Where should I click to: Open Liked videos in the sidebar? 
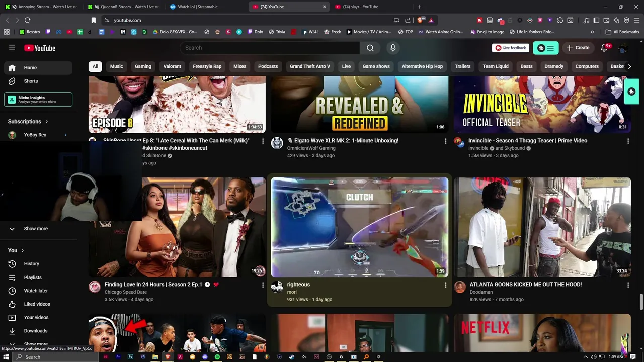[x=38, y=304]
